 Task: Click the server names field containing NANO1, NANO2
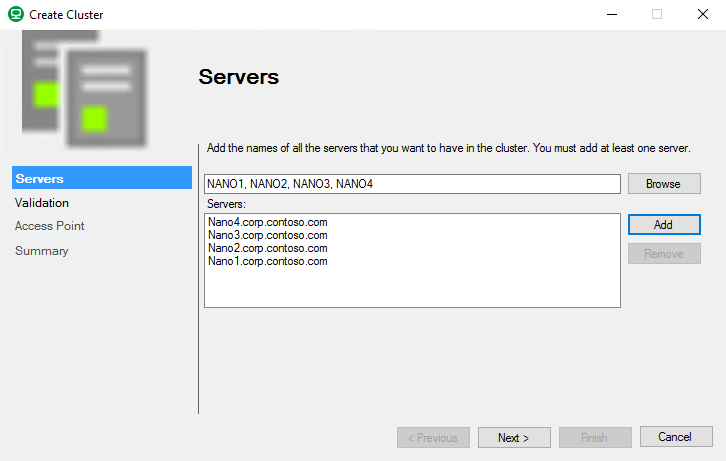point(412,184)
